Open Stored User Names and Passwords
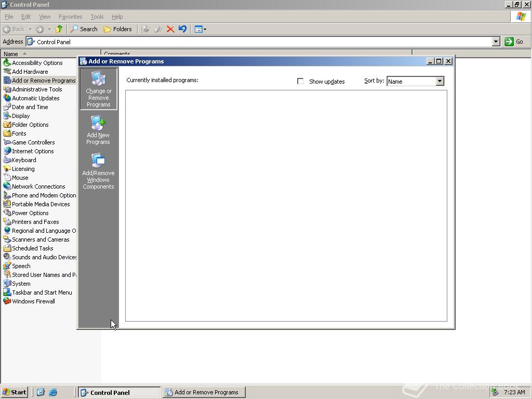The image size is (532, 399). pos(7,274)
